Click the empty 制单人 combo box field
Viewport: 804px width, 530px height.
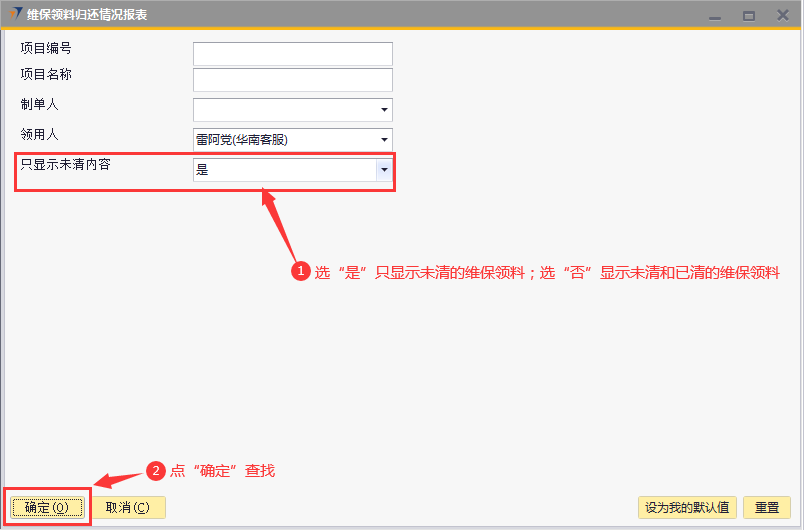click(x=284, y=110)
